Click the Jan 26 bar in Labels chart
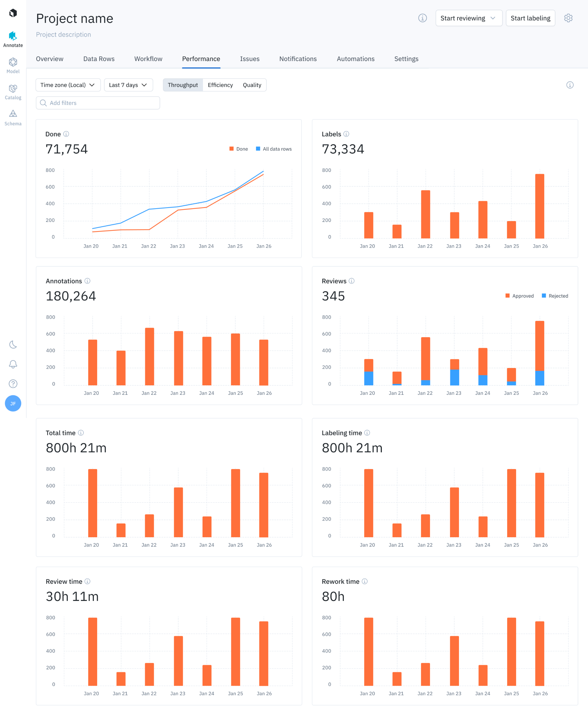The image size is (588, 712). pyautogui.click(x=540, y=206)
